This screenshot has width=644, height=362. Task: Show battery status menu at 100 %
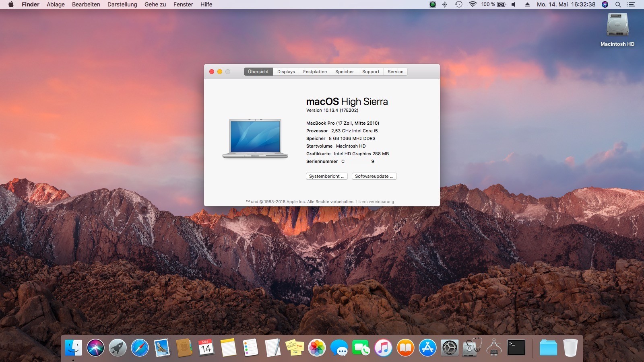[493, 4]
